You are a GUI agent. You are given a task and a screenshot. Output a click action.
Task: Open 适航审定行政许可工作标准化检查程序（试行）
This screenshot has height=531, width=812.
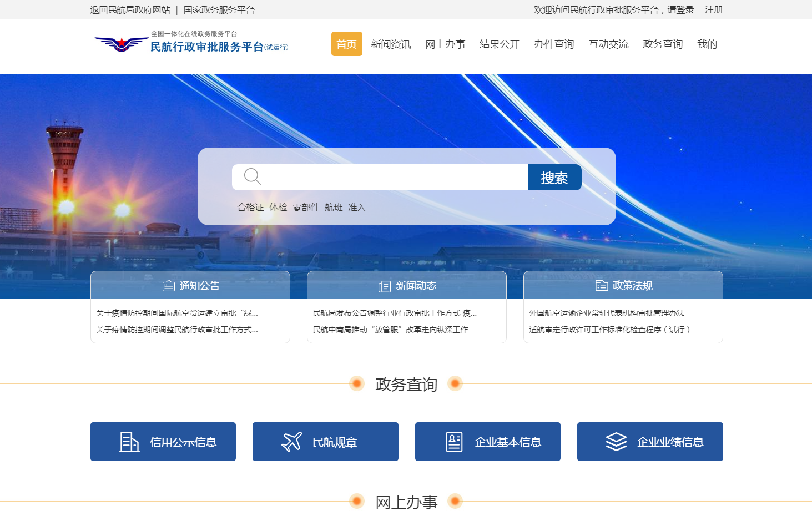[611, 330]
